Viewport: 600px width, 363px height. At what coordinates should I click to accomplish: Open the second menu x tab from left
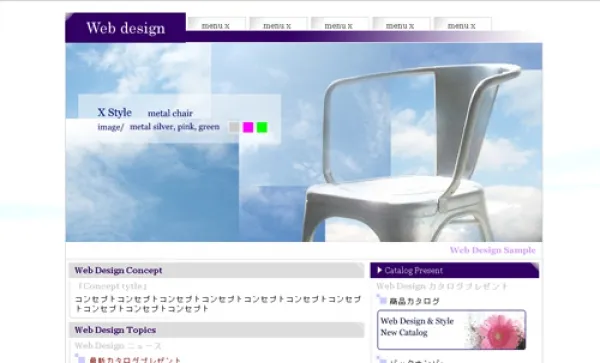click(278, 24)
